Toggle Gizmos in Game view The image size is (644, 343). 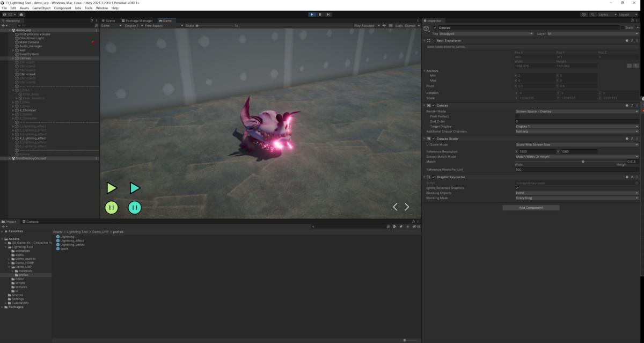(x=411, y=25)
